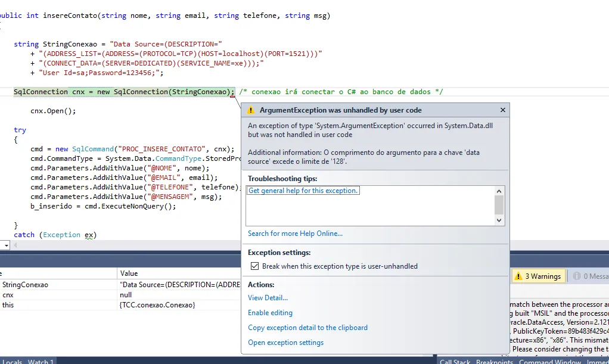Screen dimensions: 609x364
Task: Toggle the 3 Warnings filter button
Action: (538, 276)
